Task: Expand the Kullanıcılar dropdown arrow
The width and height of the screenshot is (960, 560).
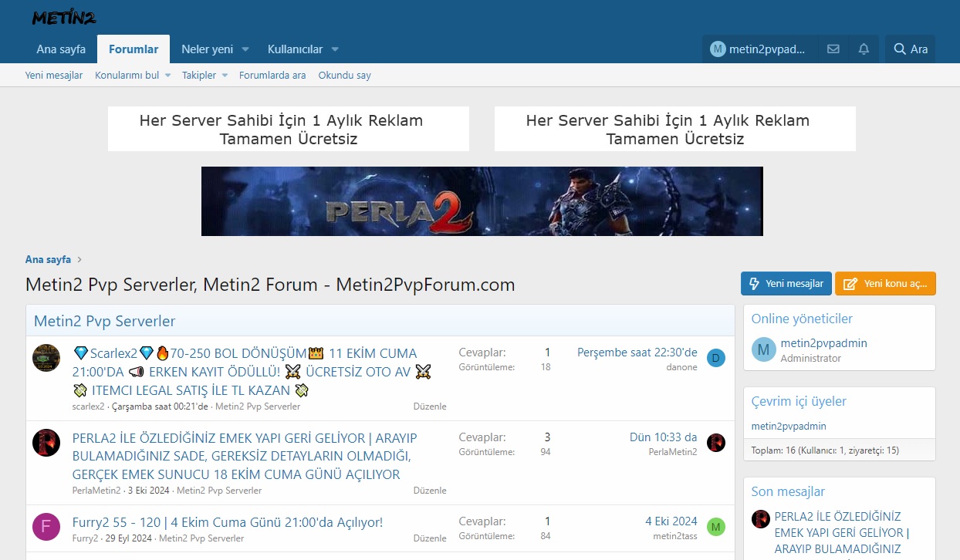Action: [x=335, y=49]
